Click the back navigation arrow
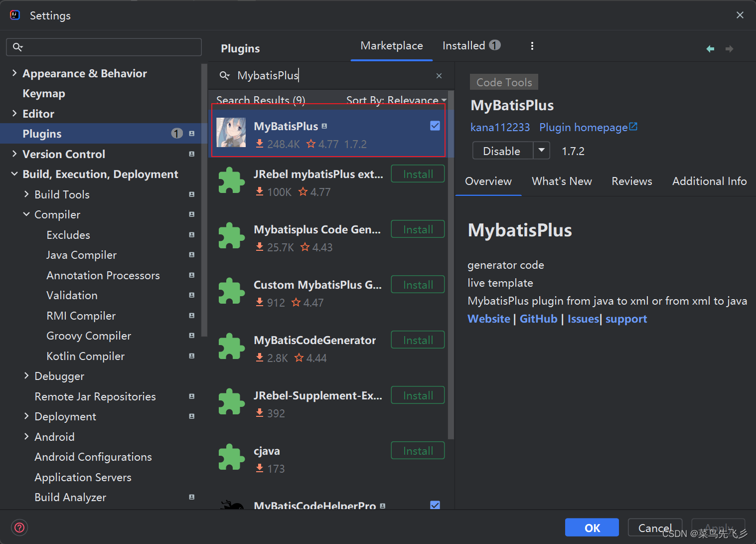The width and height of the screenshot is (756, 544). (x=710, y=49)
